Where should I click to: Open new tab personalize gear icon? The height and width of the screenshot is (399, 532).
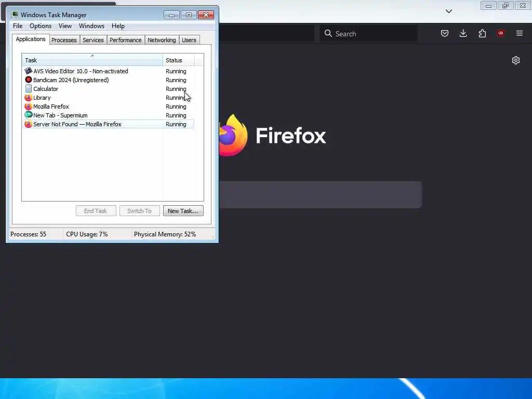(516, 60)
